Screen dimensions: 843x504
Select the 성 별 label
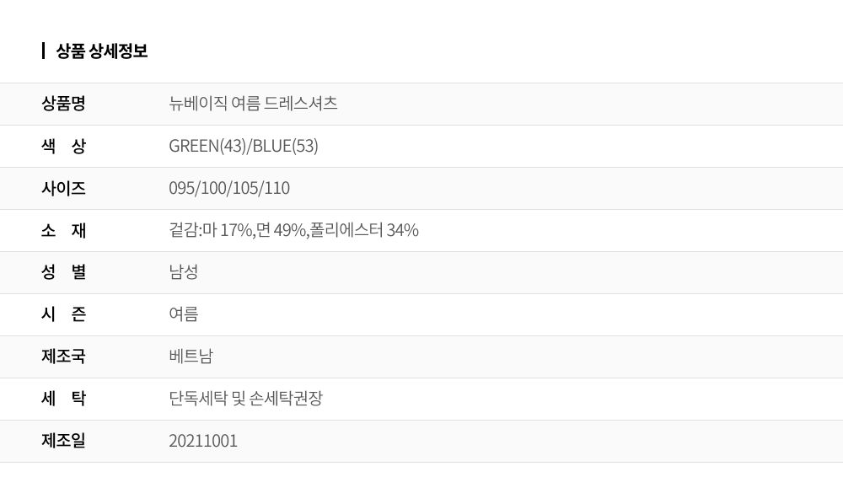(63, 272)
